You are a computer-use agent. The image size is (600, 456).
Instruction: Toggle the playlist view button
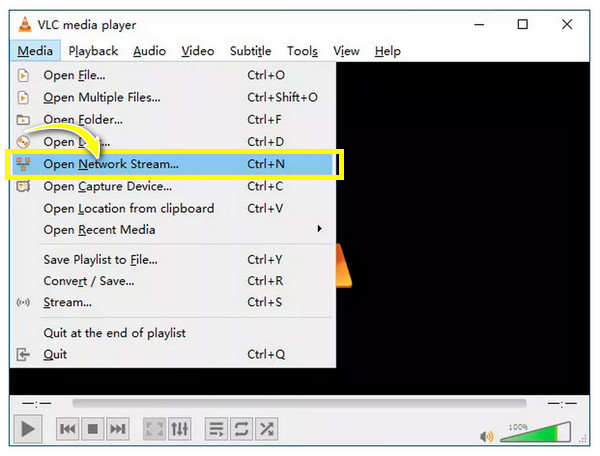point(217,429)
